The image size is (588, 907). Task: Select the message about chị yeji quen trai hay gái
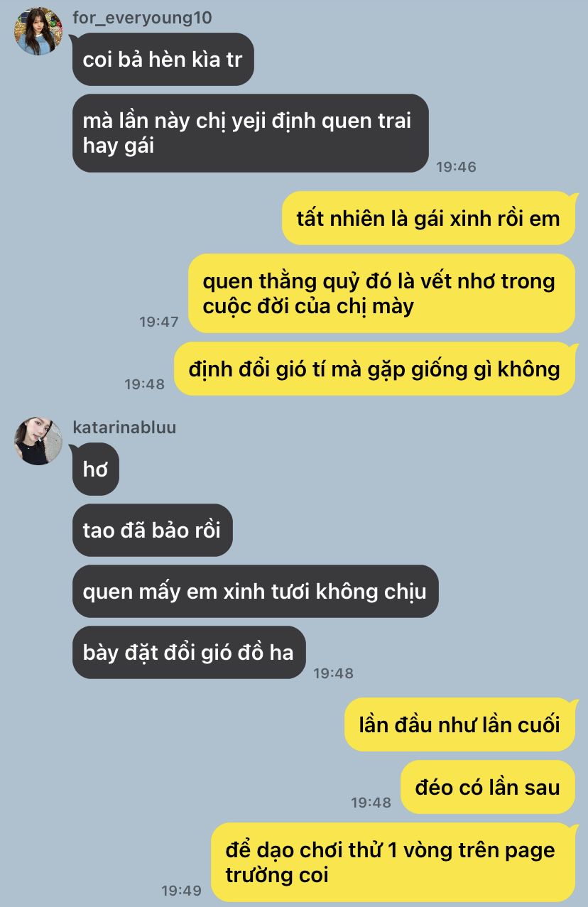point(251,134)
